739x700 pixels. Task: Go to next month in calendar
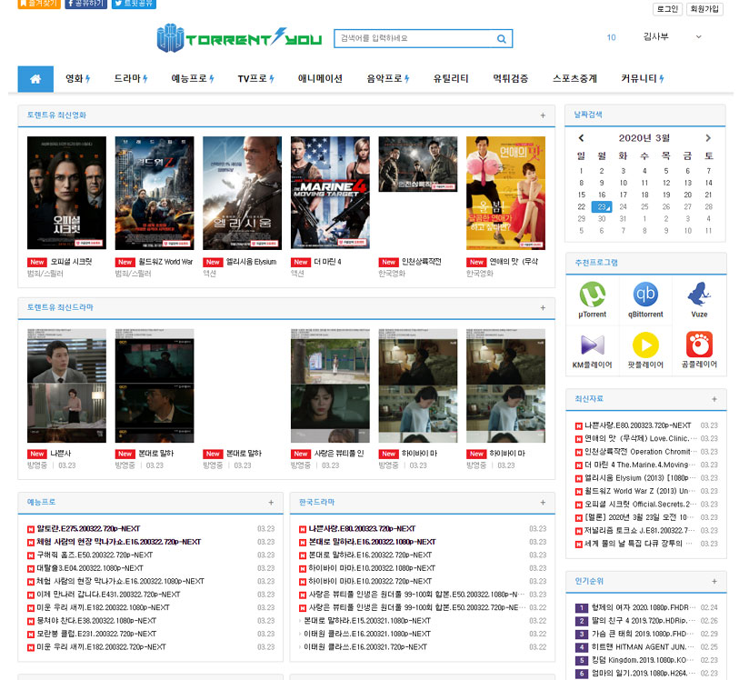pos(707,138)
